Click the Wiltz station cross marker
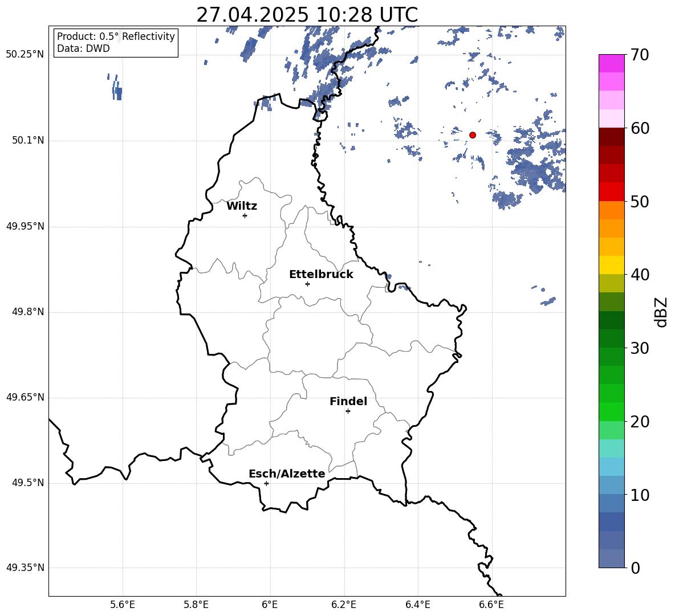Image resolution: width=675 pixels, height=616 pixels. pos(245,215)
